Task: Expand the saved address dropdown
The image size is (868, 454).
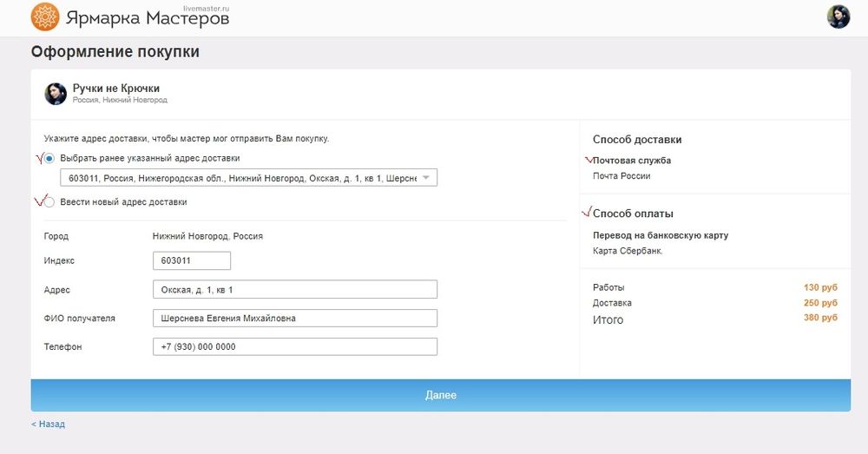Action: point(248,178)
